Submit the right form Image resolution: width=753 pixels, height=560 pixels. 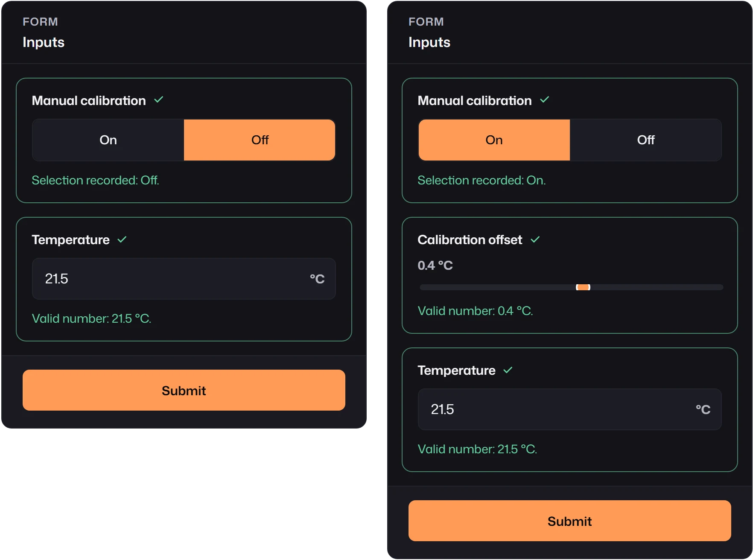point(570,521)
